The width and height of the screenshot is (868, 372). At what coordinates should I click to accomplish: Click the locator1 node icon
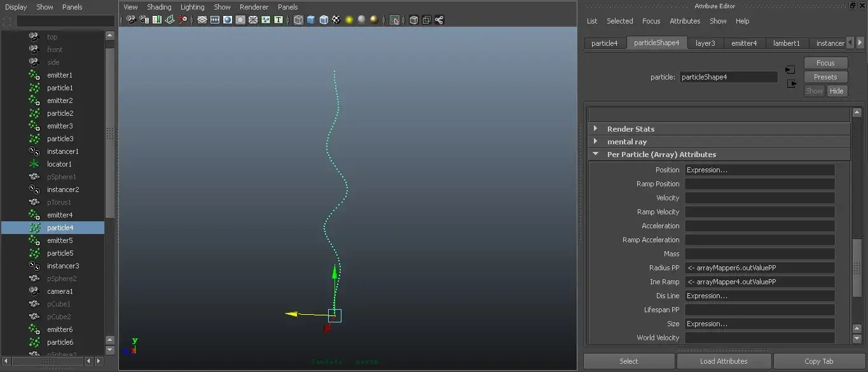[34, 164]
